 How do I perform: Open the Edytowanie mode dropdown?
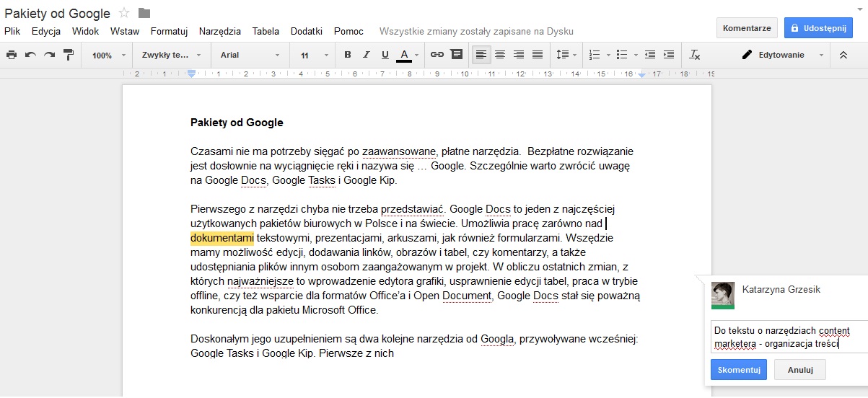click(783, 55)
